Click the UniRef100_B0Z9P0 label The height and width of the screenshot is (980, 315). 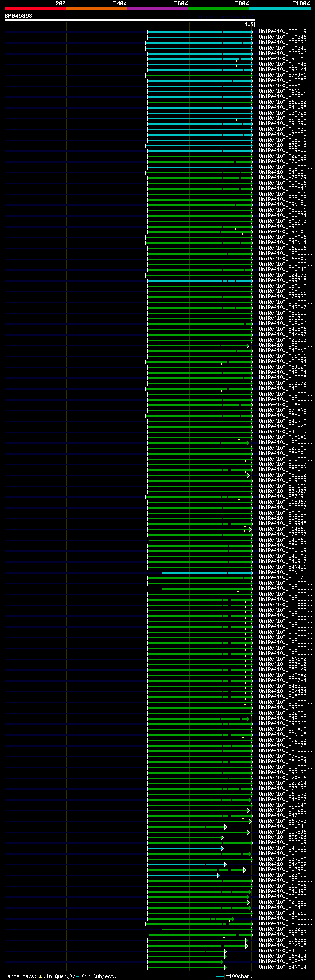283,869
